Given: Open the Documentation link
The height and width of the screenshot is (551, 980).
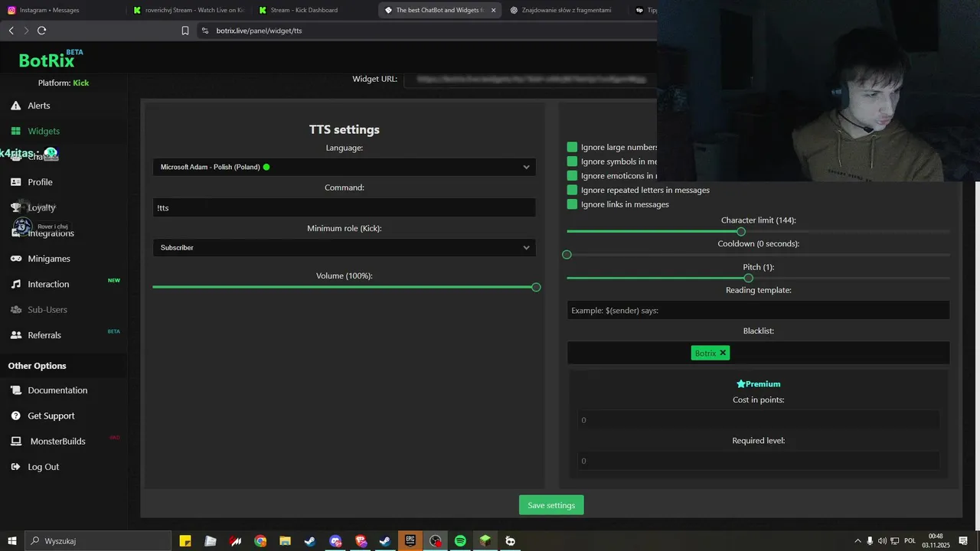Looking at the screenshot, I should 57,390.
